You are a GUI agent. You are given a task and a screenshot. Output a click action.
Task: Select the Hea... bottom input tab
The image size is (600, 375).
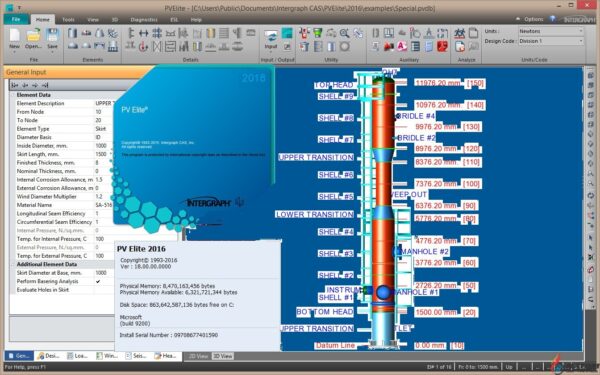click(x=166, y=356)
